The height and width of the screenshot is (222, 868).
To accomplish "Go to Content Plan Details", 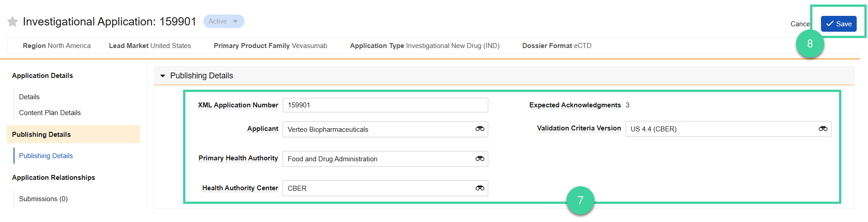I will click(x=50, y=113).
